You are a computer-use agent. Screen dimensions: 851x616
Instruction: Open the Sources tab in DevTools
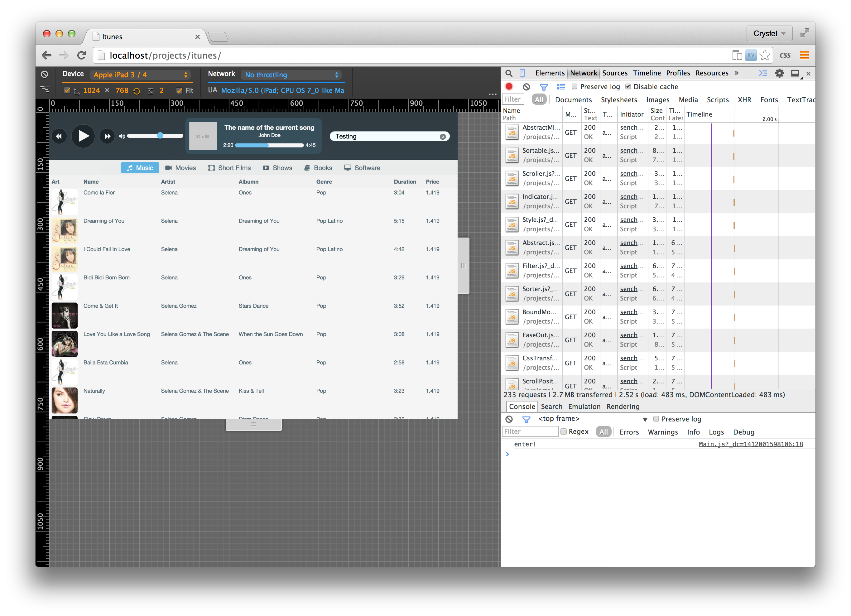click(x=615, y=73)
